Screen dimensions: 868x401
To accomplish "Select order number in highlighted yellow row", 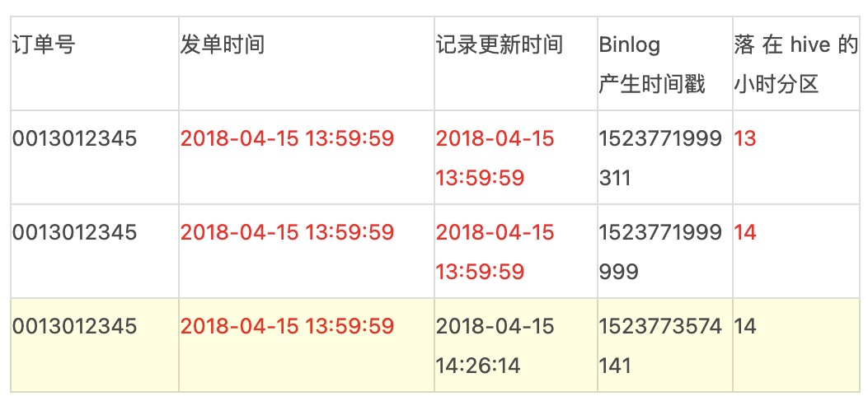I will [x=74, y=327].
